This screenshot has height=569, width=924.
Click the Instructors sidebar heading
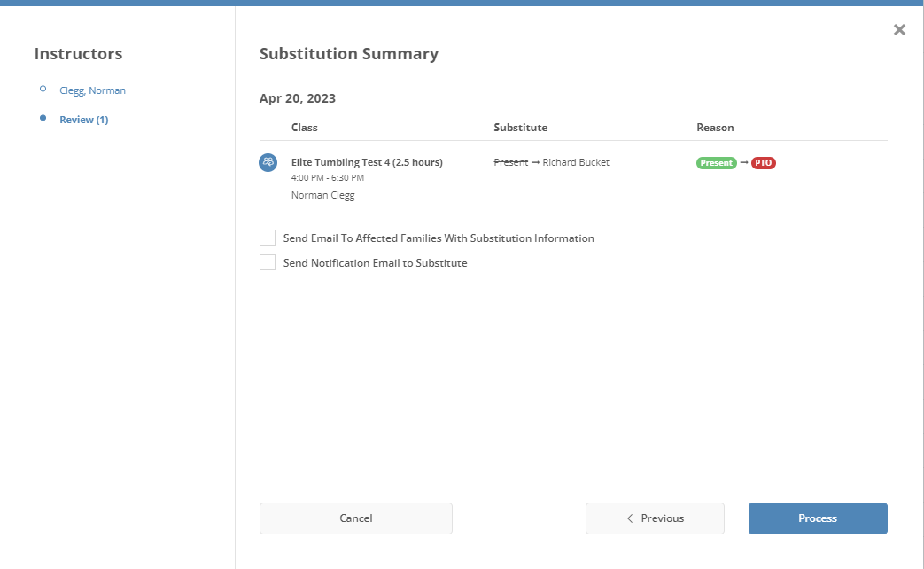[x=78, y=54]
